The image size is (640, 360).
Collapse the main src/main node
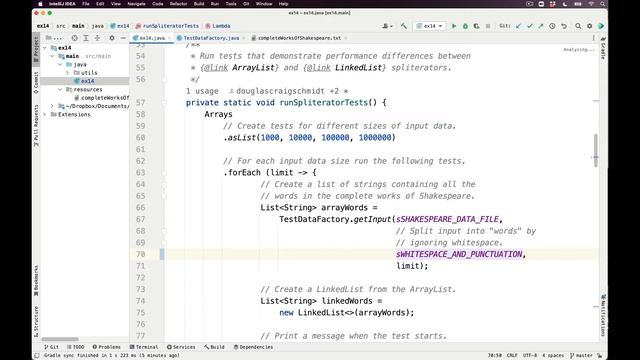pos(52,56)
